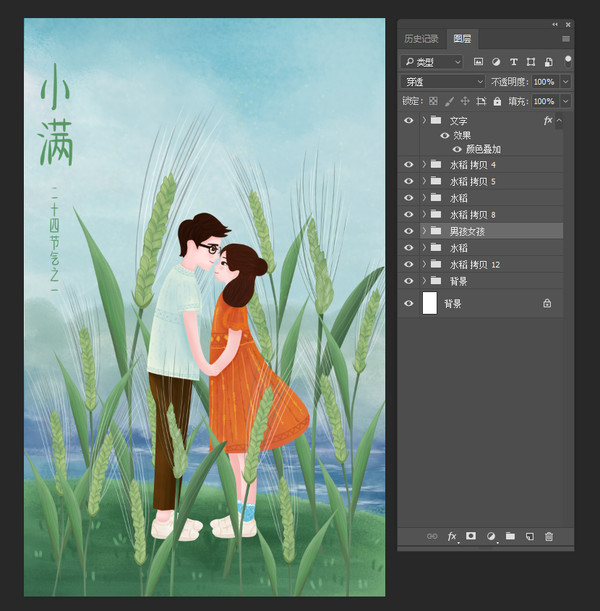Image resolution: width=600 pixels, height=611 pixels.
Task: Lock transparent pixels icon
Action: click(x=433, y=101)
